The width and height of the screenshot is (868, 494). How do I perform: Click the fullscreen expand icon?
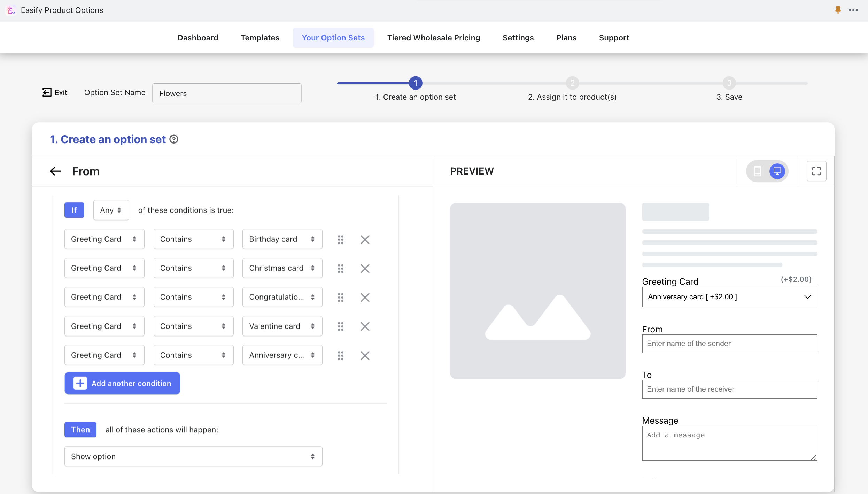pos(816,171)
